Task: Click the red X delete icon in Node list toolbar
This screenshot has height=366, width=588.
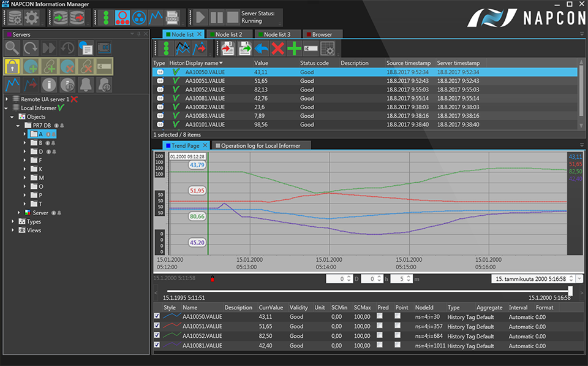Action: tap(278, 48)
